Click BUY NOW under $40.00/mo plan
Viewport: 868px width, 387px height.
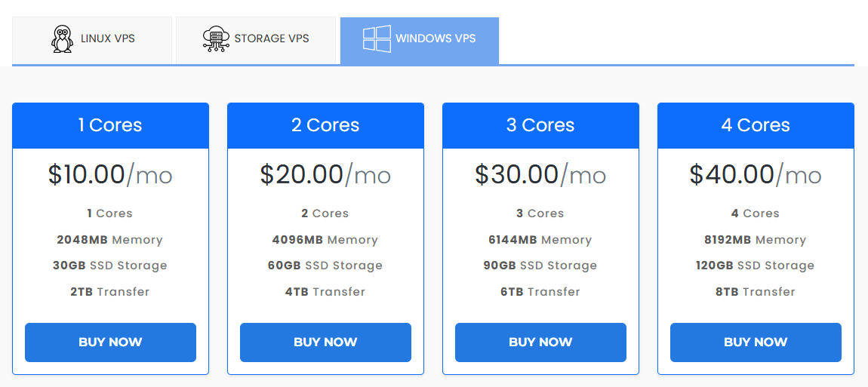click(756, 342)
